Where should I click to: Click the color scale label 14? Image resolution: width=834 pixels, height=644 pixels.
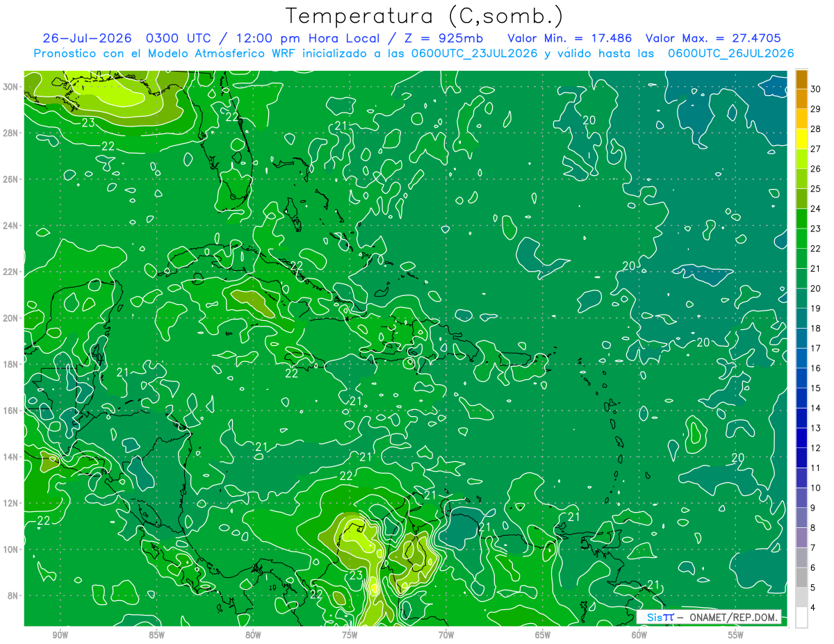[815, 408]
